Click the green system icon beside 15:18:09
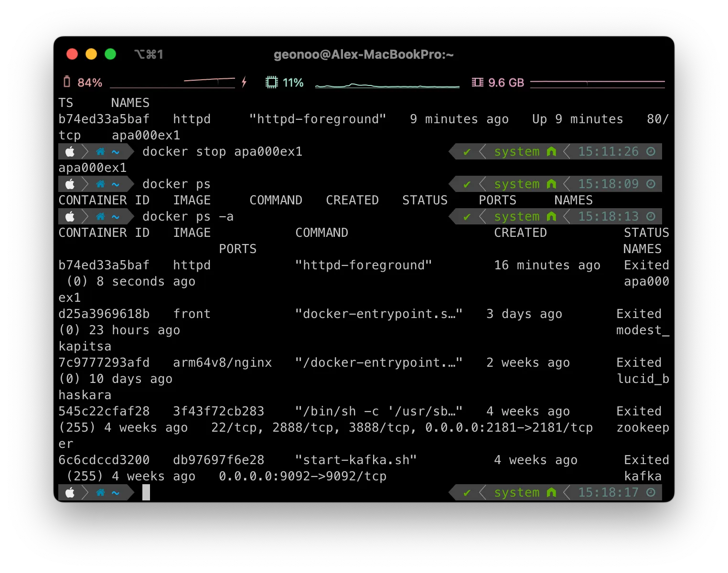 click(x=551, y=184)
